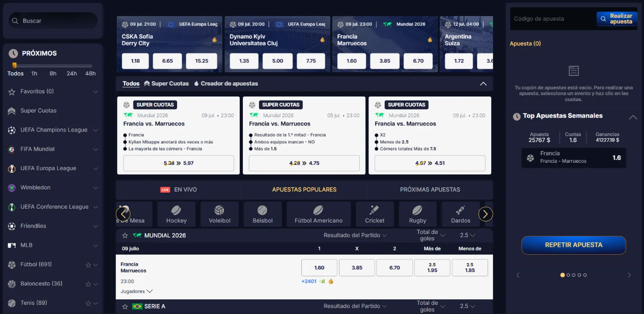Viewport: 644px width, 314px height.
Task: Expand the Wimbledon sidebar chevron
Action: click(x=96, y=188)
